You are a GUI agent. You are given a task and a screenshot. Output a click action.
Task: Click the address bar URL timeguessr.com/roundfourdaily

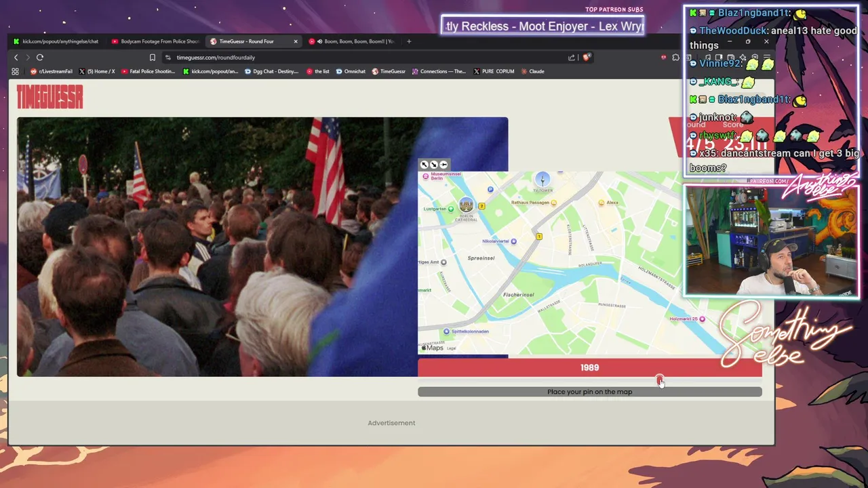click(216, 58)
